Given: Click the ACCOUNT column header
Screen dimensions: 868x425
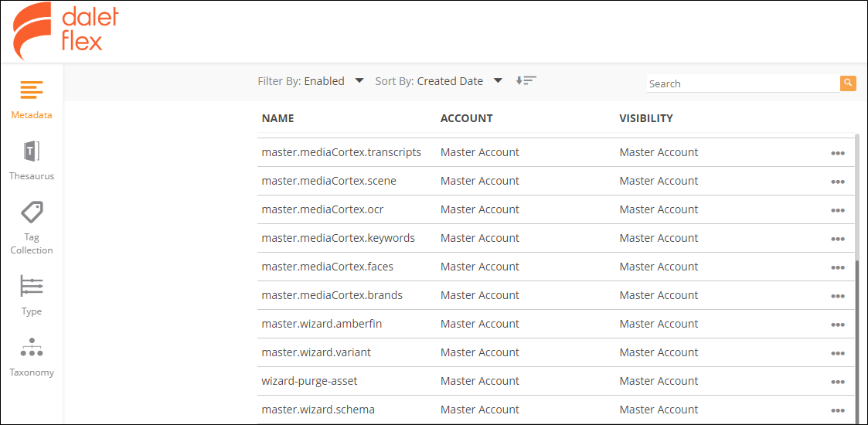Looking at the screenshot, I should click(466, 118).
